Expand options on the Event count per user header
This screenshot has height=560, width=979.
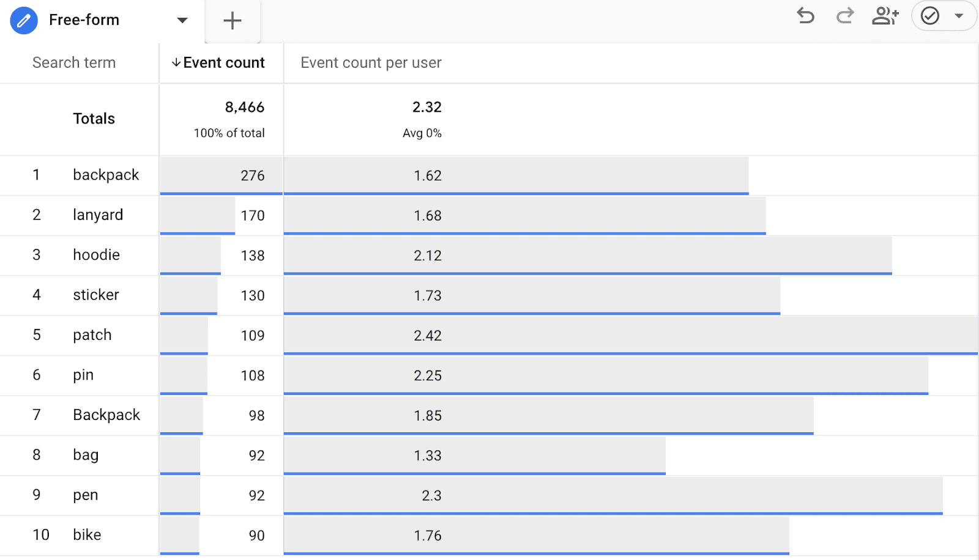(370, 62)
